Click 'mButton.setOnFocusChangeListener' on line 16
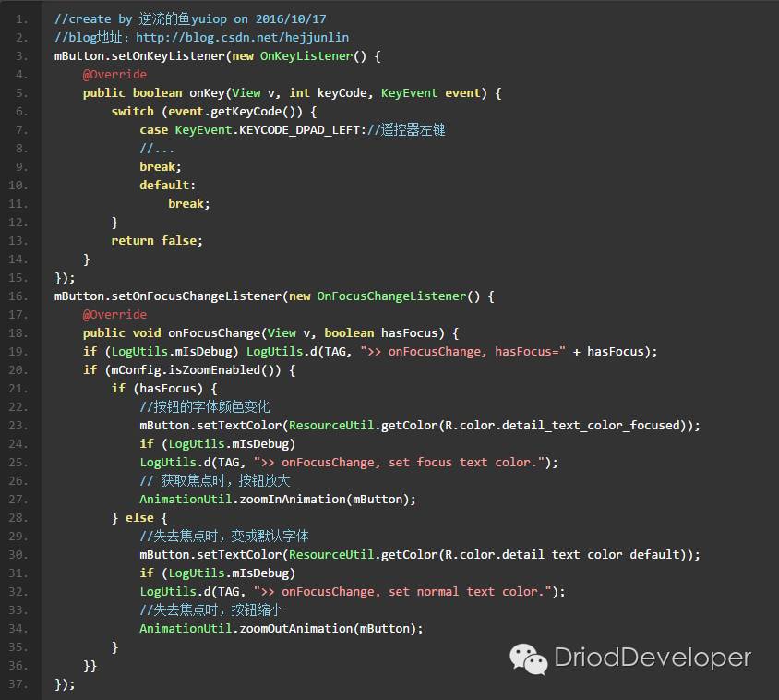The width and height of the screenshot is (779, 700). [168, 296]
